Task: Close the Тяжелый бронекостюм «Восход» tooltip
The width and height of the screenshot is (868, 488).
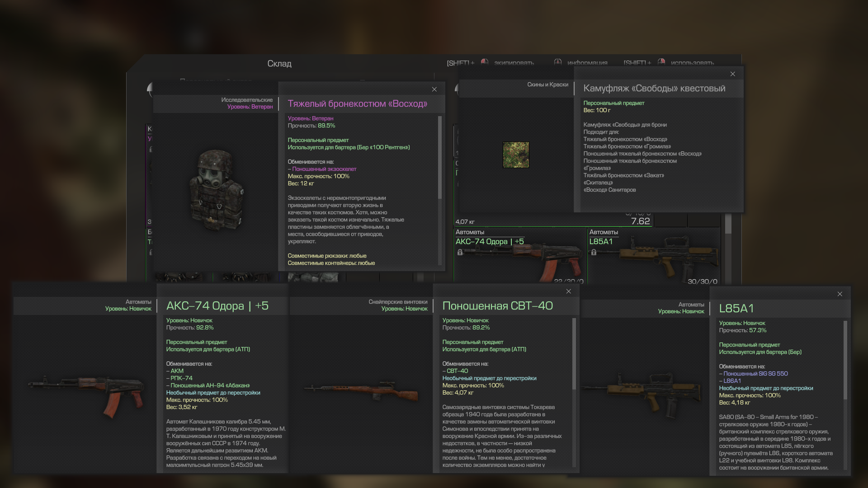Action: pyautogui.click(x=434, y=89)
